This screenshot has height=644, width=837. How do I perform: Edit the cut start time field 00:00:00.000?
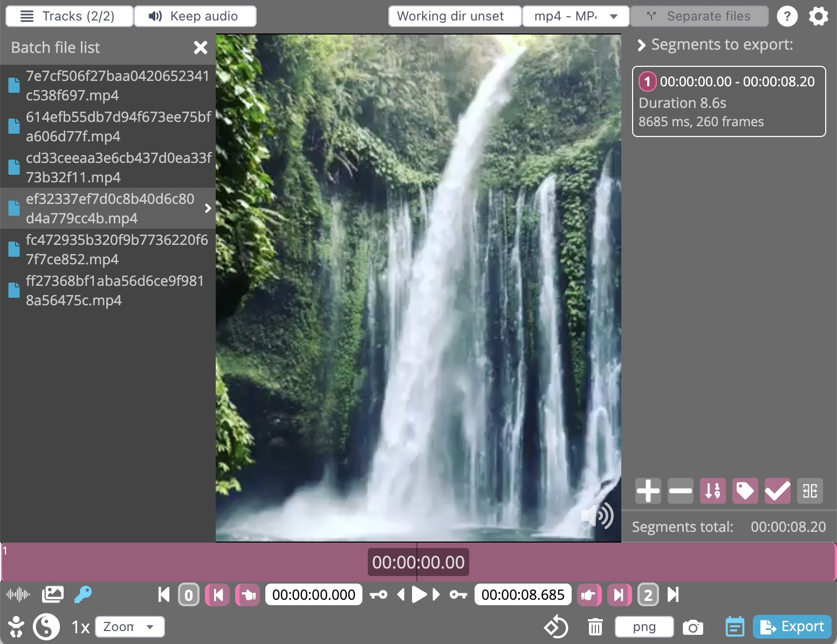click(313, 595)
